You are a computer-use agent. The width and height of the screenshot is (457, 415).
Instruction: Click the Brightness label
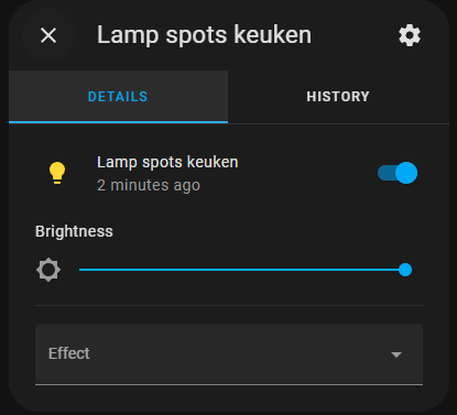tap(74, 231)
